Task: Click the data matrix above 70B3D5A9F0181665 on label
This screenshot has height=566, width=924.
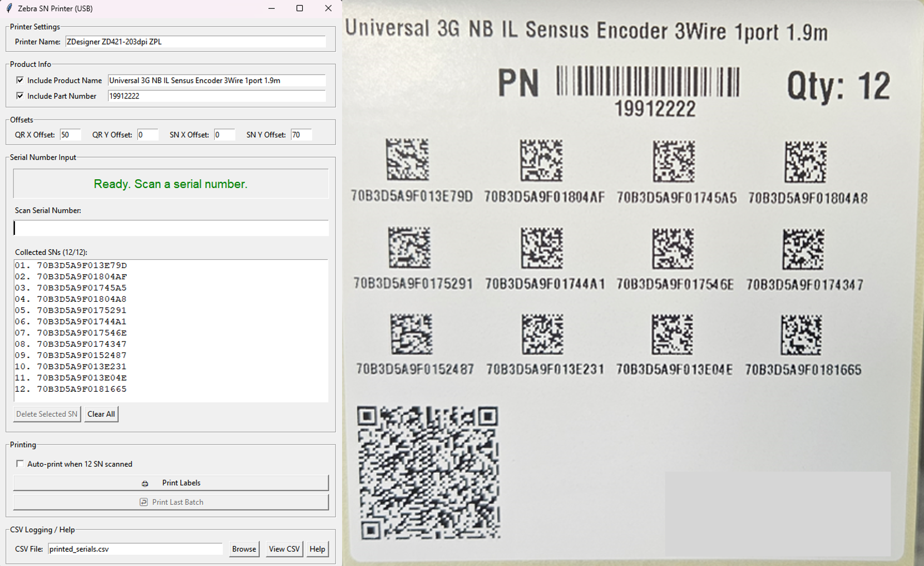Action: pyautogui.click(x=802, y=335)
